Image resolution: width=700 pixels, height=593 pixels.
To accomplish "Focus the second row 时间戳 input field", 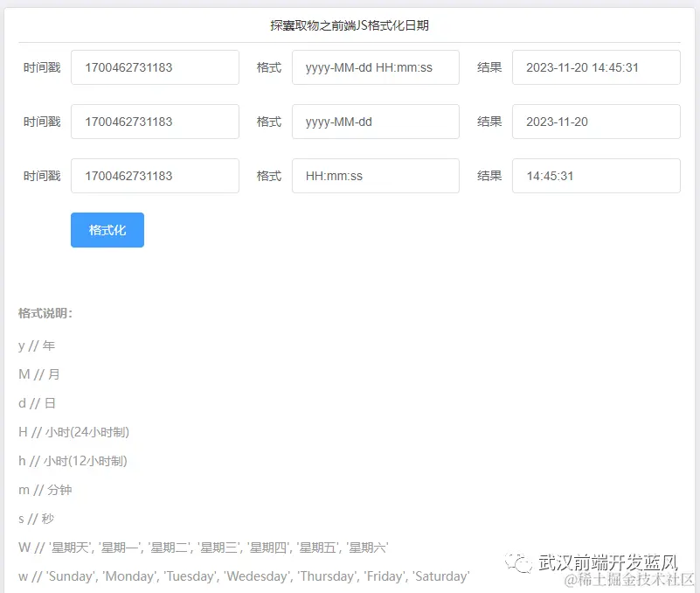I will 155,122.
